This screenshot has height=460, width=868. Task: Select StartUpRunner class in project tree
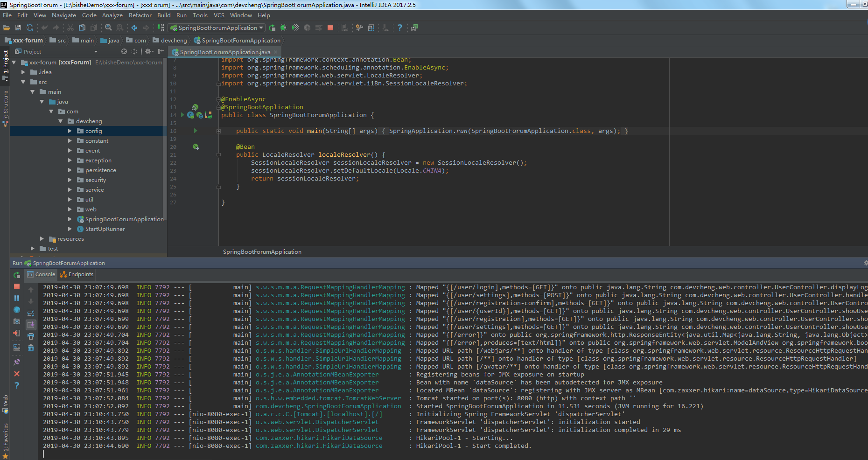click(105, 229)
